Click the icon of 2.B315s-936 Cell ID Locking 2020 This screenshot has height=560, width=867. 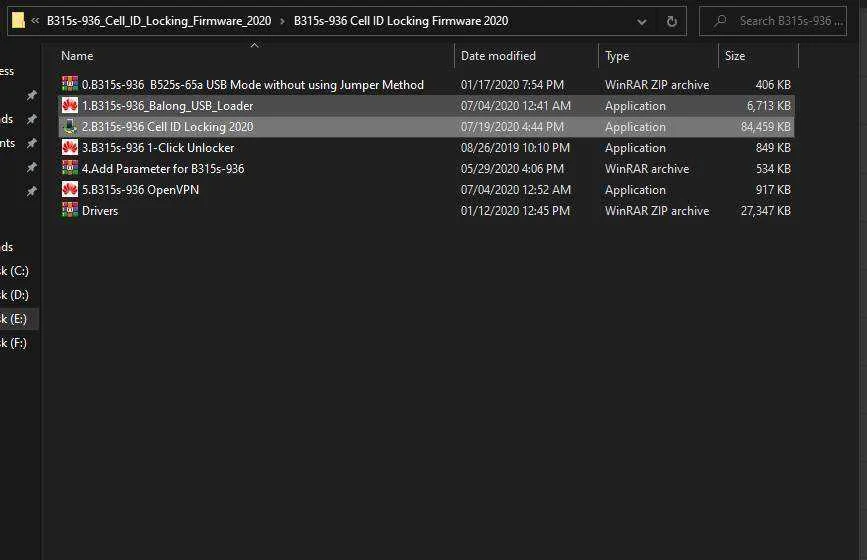click(70, 127)
